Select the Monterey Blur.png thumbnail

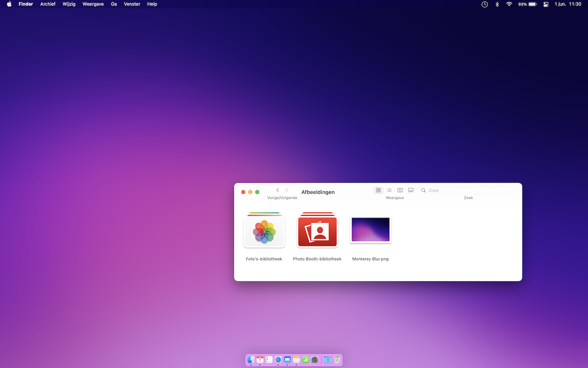coord(370,230)
